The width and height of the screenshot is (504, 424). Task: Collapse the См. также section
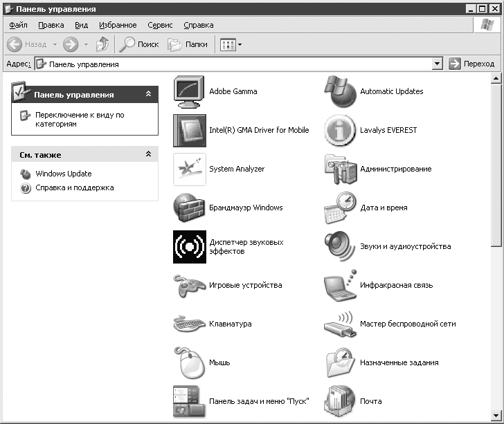click(148, 154)
